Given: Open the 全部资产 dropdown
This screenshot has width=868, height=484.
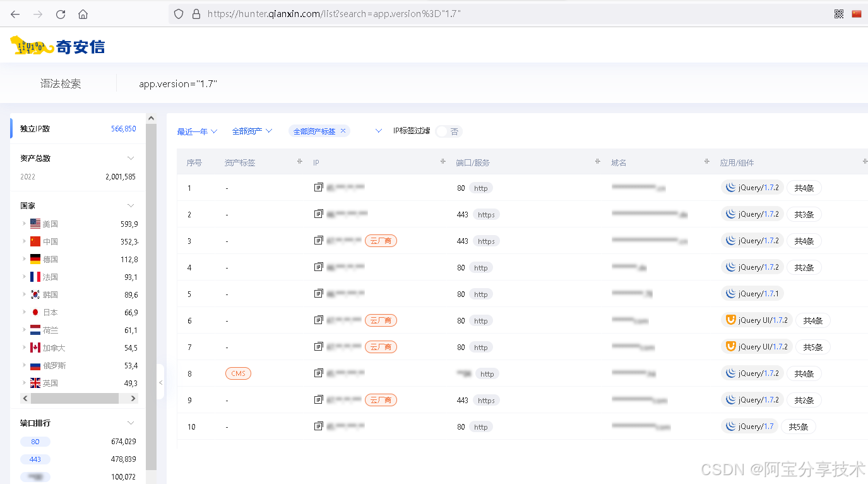Looking at the screenshot, I should pos(252,131).
